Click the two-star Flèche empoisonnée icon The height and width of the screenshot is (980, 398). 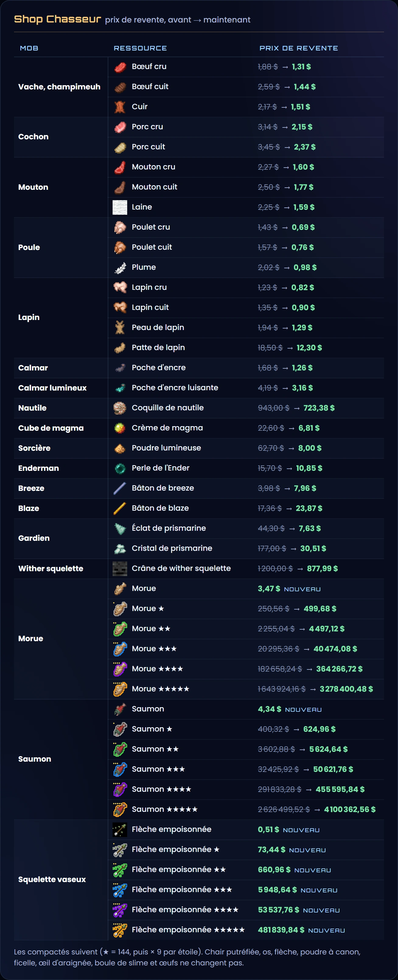click(x=120, y=870)
